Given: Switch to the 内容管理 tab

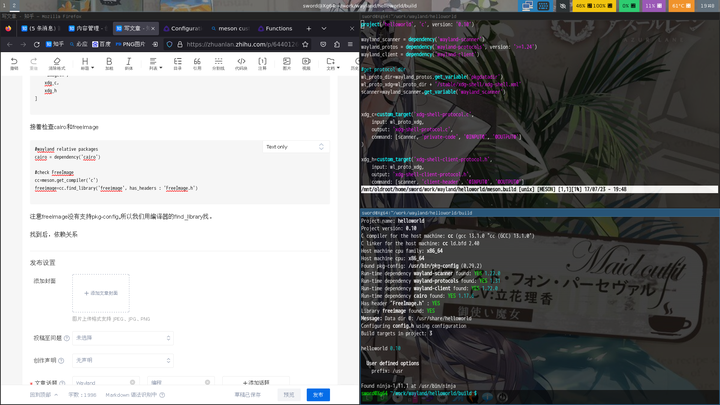Looking at the screenshot, I should [88, 28].
